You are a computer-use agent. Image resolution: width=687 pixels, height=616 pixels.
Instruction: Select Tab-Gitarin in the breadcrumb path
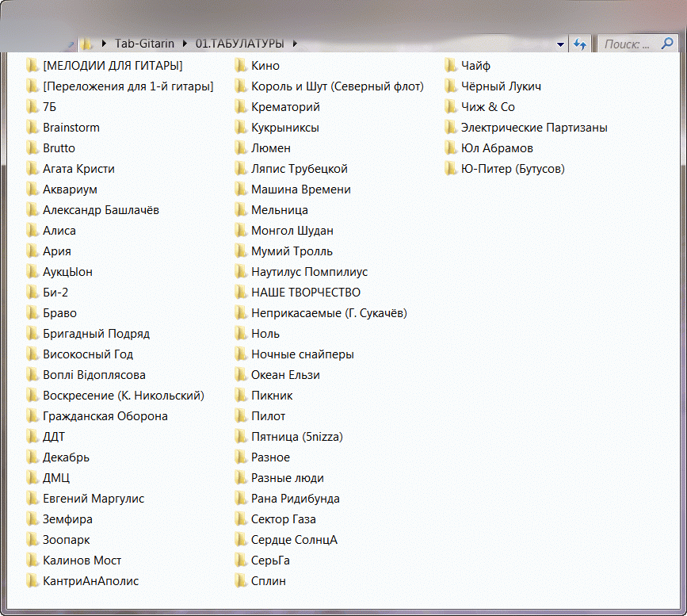pyautogui.click(x=144, y=44)
